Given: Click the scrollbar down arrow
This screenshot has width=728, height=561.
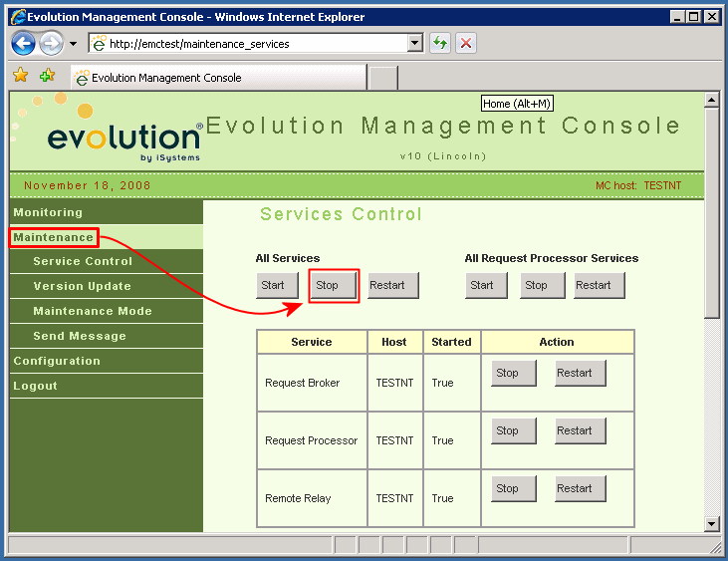Looking at the screenshot, I should (x=711, y=523).
